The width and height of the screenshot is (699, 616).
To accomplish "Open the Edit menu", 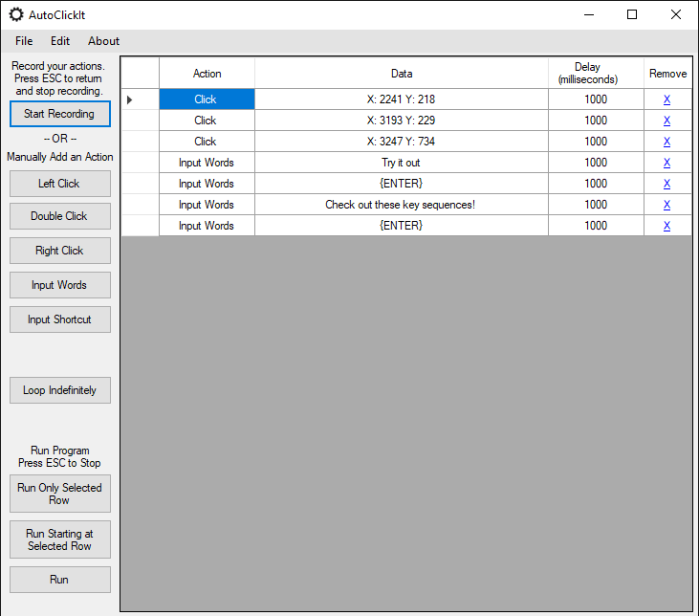I will click(x=60, y=41).
